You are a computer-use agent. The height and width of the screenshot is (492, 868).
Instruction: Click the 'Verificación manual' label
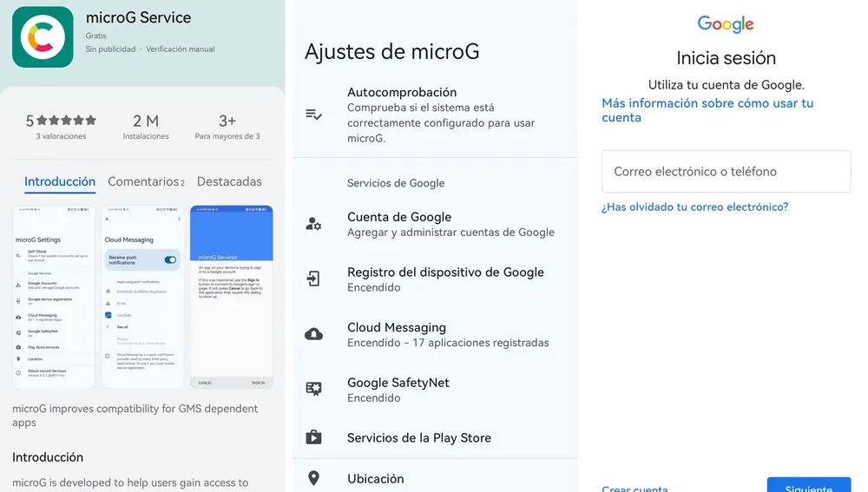180,49
